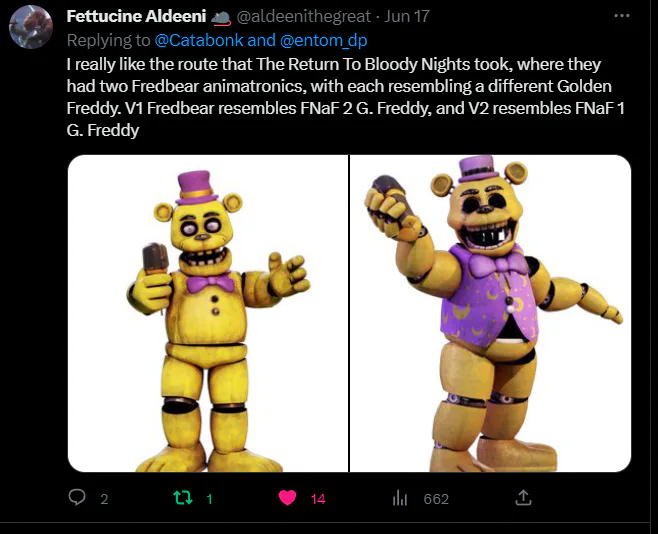This screenshot has width=658, height=534.
Task: Click the share upload arrow icon
Action: click(523, 497)
